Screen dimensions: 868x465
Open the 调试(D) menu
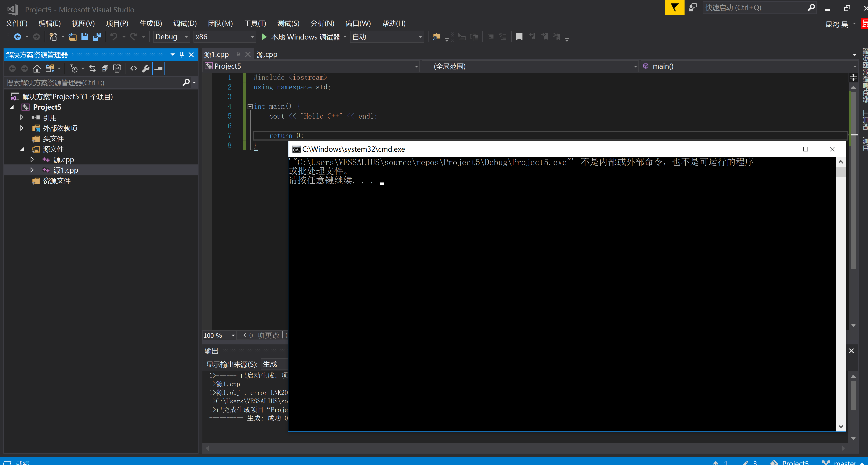(185, 23)
